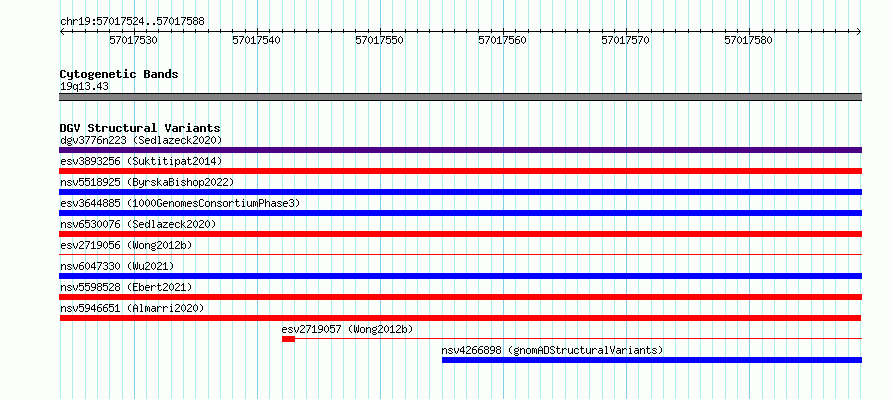Click the red nsv5598528 variant bar

pyautogui.click(x=460, y=297)
